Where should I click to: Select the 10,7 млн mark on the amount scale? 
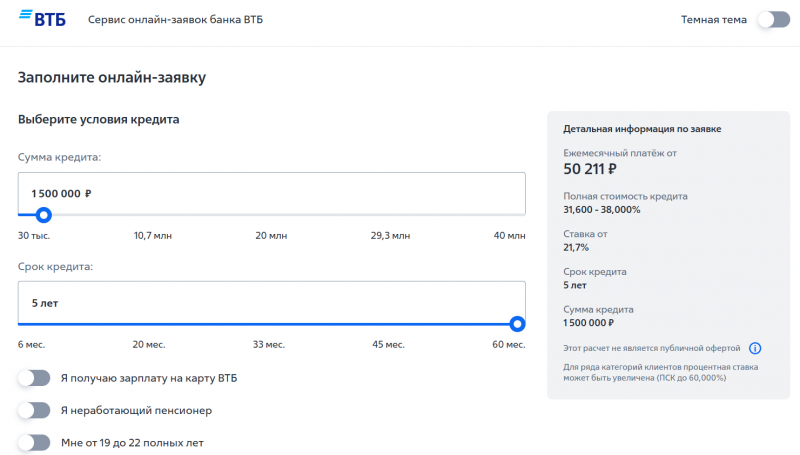click(153, 236)
